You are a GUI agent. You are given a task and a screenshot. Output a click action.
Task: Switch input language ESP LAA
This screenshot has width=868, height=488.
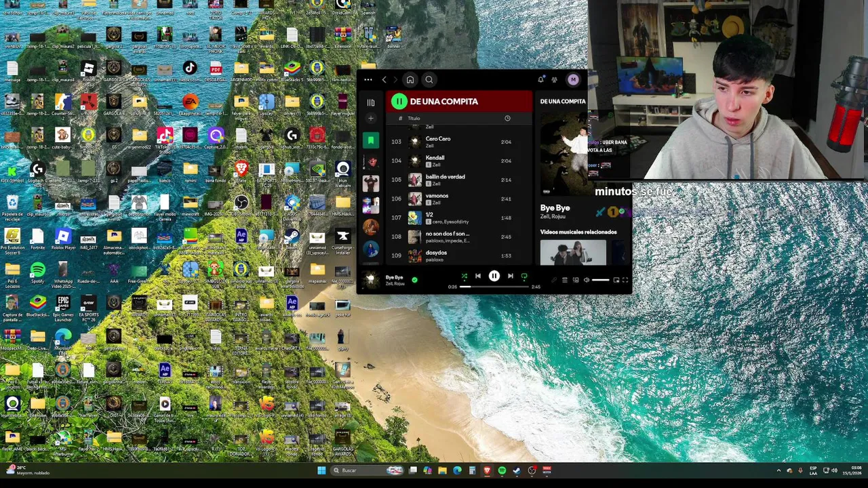813,470
